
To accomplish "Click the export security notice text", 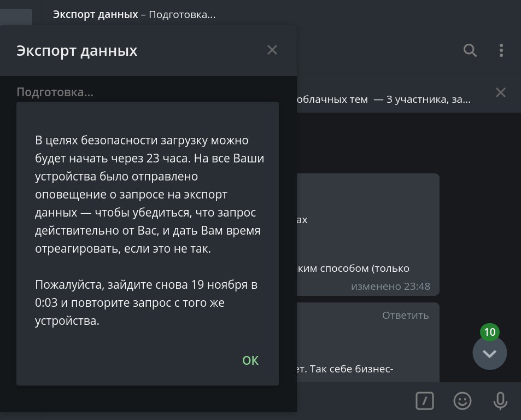I will pyautogui.click(x=150, y=194).
